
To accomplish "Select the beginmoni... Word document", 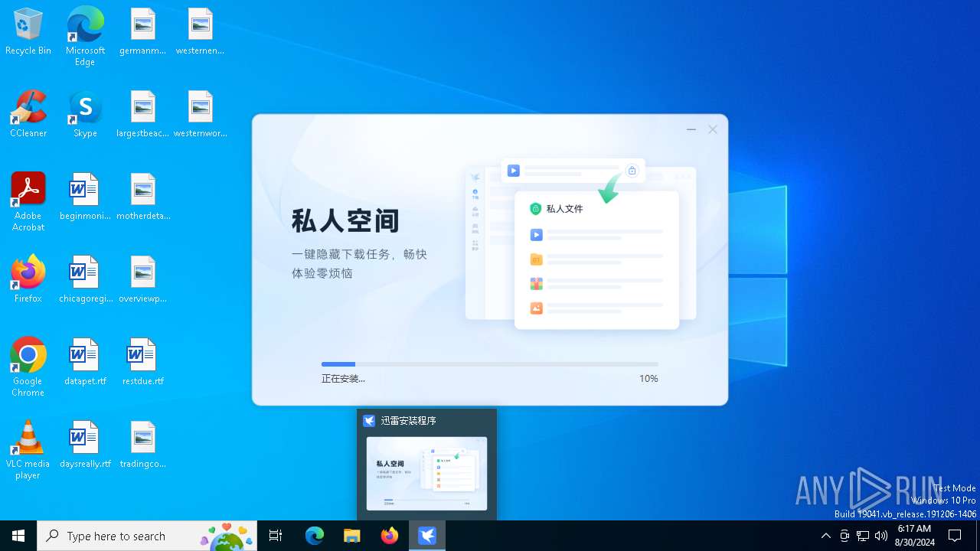I will [85, 197].
